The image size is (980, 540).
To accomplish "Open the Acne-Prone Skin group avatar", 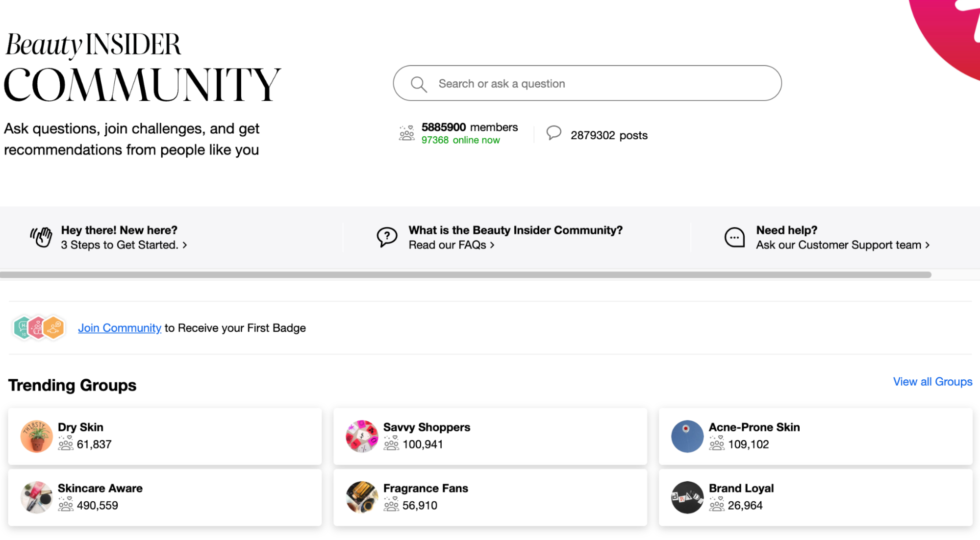I will 687,436.
